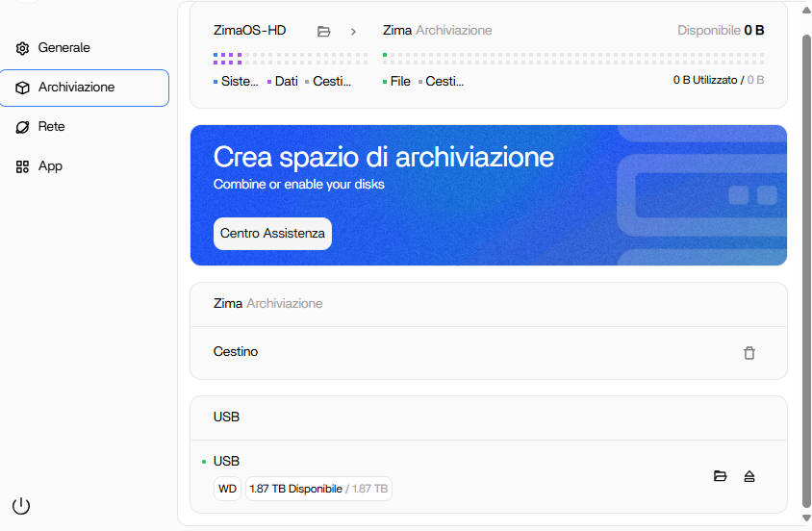This screenshot has height=531, width=812.
Task: Open USB drive files via folder icon
Action: click(x=720, y=476)
